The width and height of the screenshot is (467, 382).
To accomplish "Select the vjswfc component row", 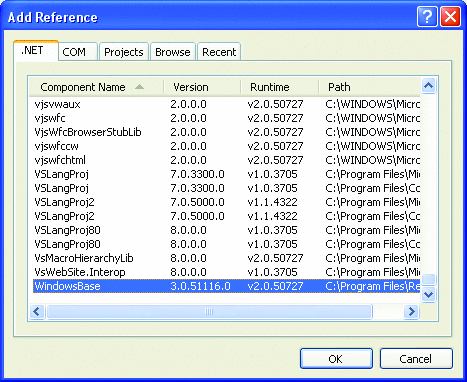I will click(227, 118).
